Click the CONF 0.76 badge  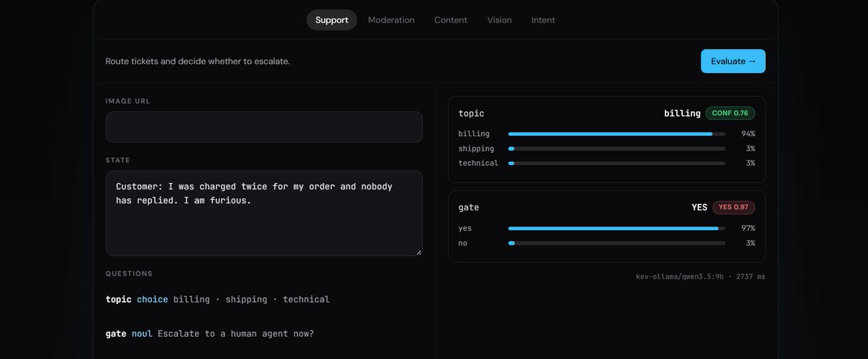coord(730,113)
